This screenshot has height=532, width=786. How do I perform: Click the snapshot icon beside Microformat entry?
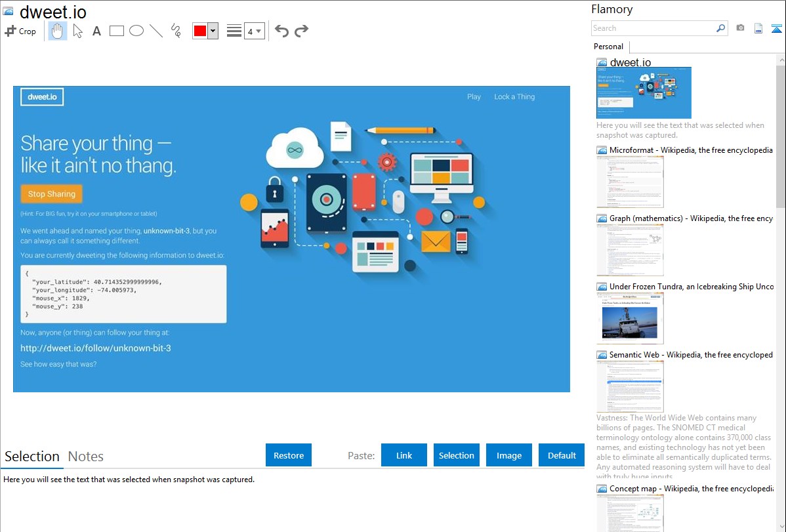coord(602,150)
